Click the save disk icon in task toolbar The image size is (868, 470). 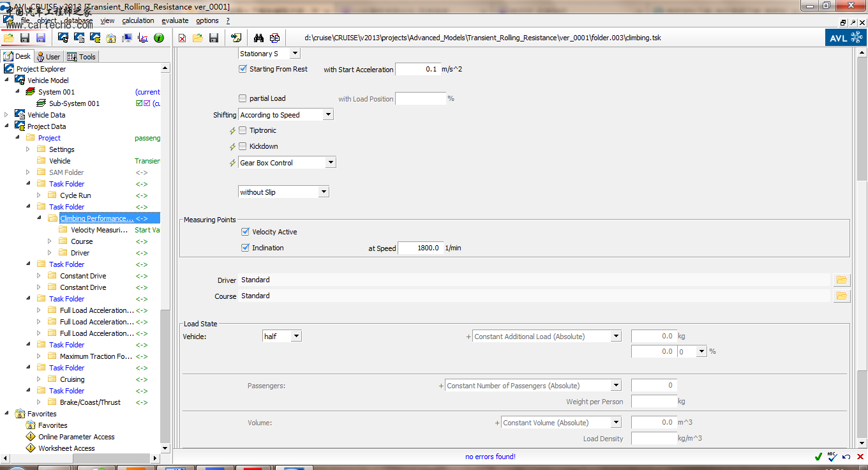(214, 38)
